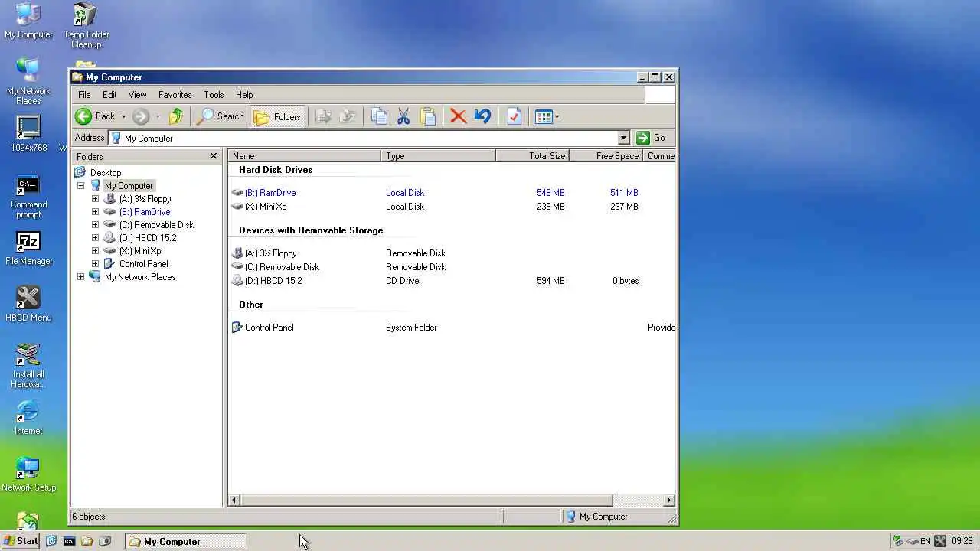Toggle the Folders pane button
This screenshot has height=551, width=980.
[x=277, y=116]
